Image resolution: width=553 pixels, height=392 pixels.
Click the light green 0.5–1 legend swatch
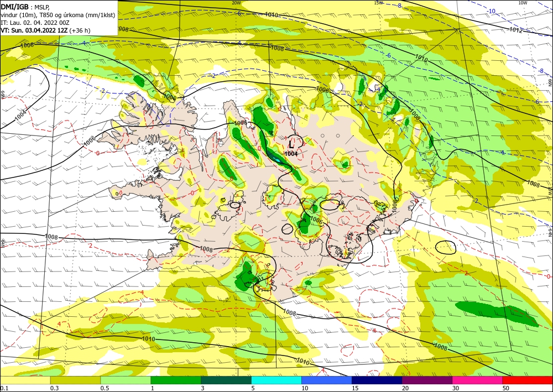126,380
